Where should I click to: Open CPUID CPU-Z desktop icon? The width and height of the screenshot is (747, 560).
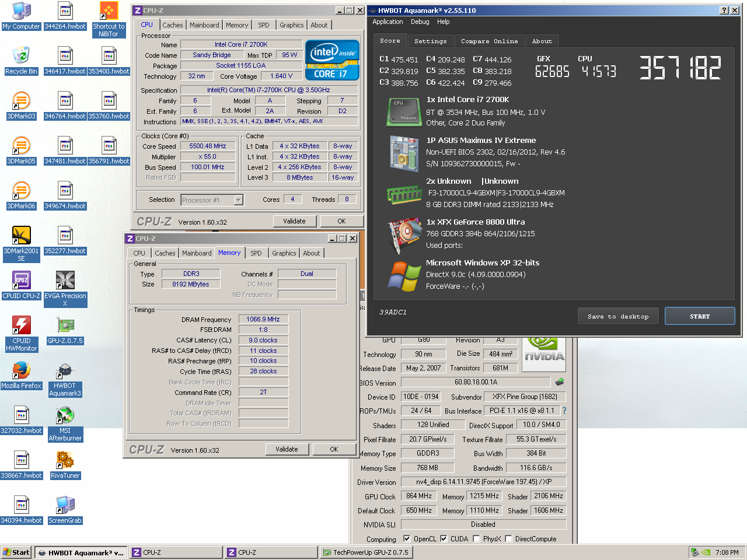21,285
